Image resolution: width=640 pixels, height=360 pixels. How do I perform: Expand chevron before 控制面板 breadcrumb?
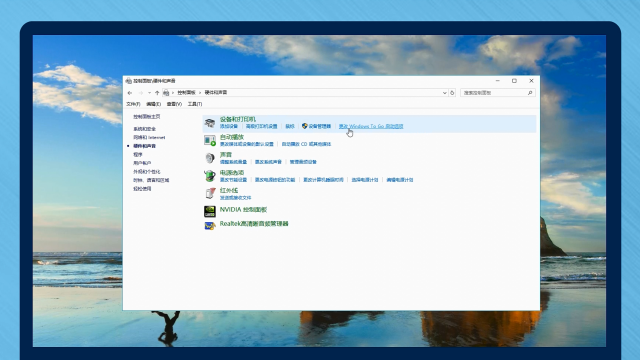[x=173, y=93]
